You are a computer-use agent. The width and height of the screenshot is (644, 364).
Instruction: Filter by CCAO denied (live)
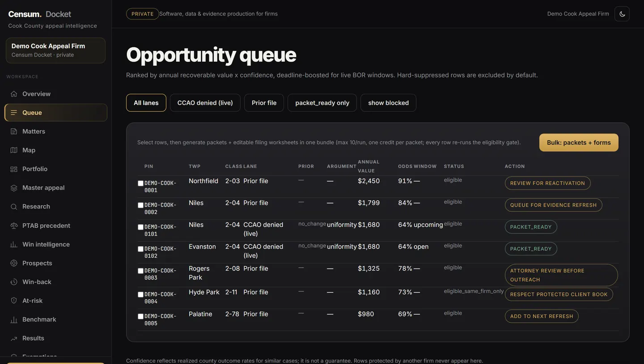pyautogui.click(x=205, y=103)
